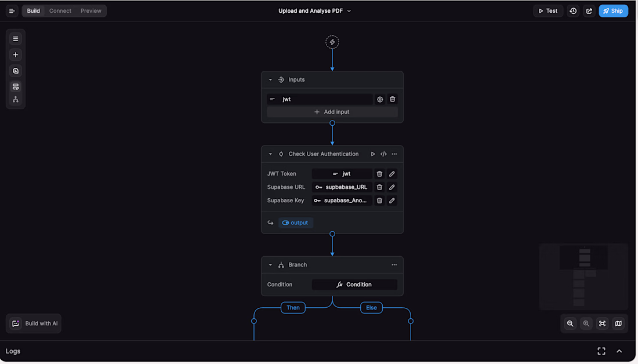638x364 pixels.
Task: Zoom out the canvas
Action: [x=570, y=323]
